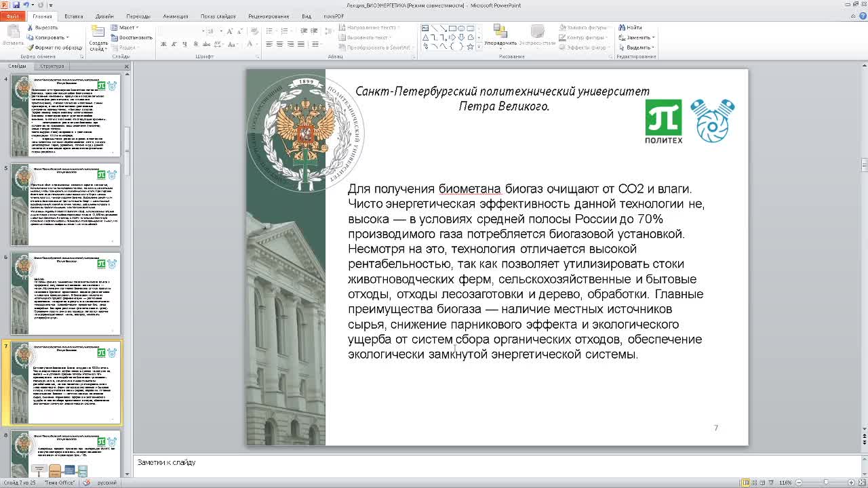Toggle Italic (К) formatting
Screen dimensions: 868x488
click(x=174, y=44)
